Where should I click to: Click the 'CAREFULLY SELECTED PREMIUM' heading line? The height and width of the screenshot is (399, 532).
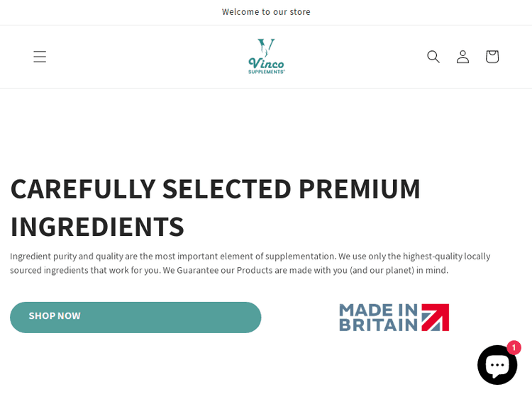pyautogui.click(x=215, y=189)
